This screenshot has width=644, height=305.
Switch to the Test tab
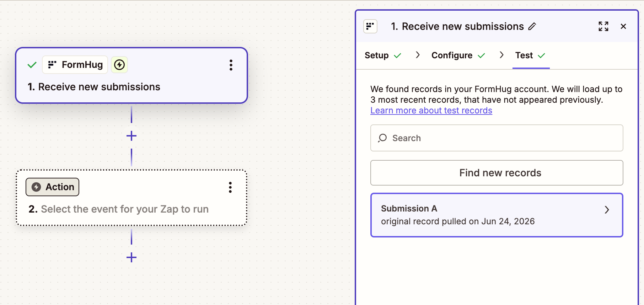(x=530, y=55)
